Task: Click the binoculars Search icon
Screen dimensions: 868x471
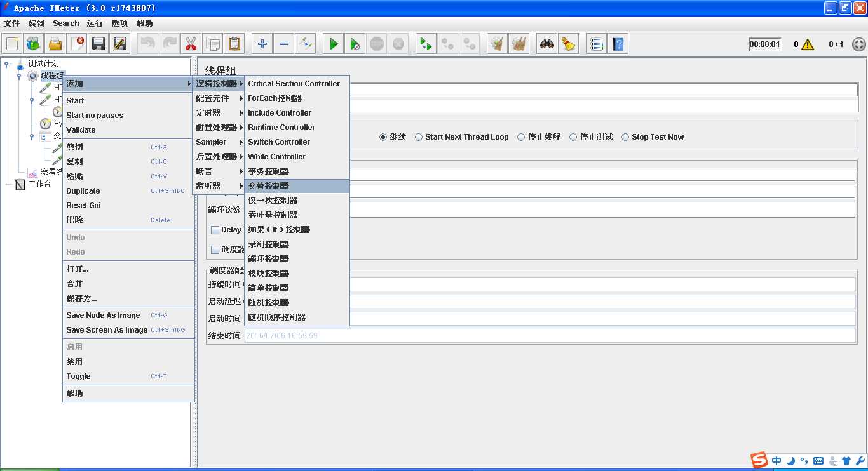Action: pos(546,44)
